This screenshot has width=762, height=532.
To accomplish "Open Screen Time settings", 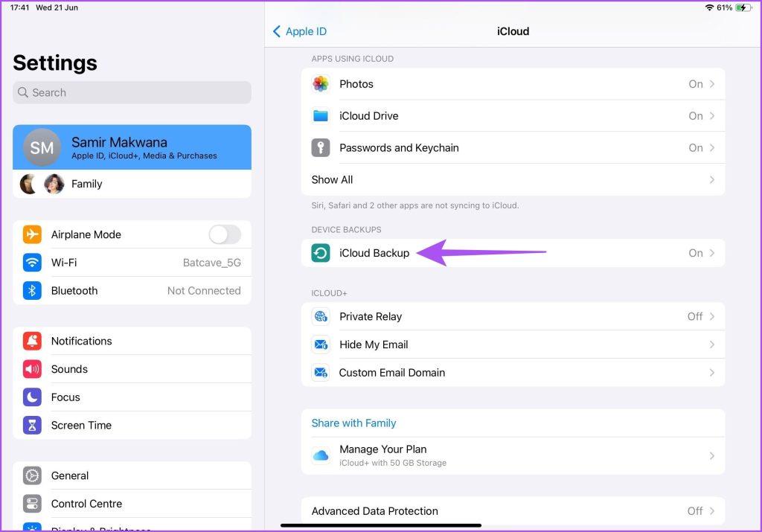I will (x=82, y=425).
